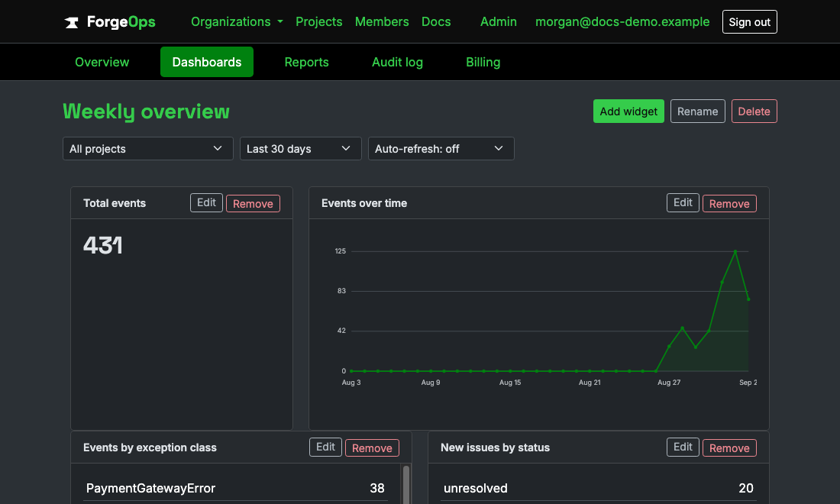Viewport: 840px width, 504px height.
Task: Remove the Events over time widget
Action: (x=729, y=204)
